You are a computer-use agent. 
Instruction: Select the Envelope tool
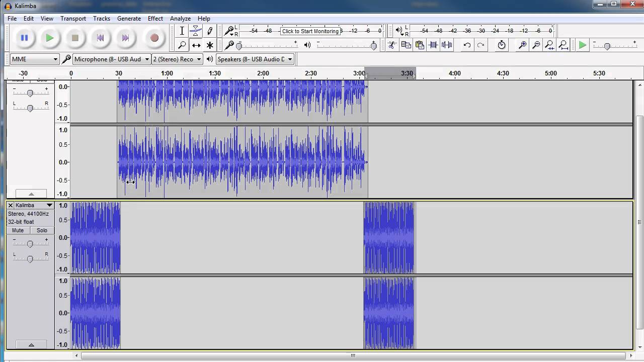coord(196,31)
